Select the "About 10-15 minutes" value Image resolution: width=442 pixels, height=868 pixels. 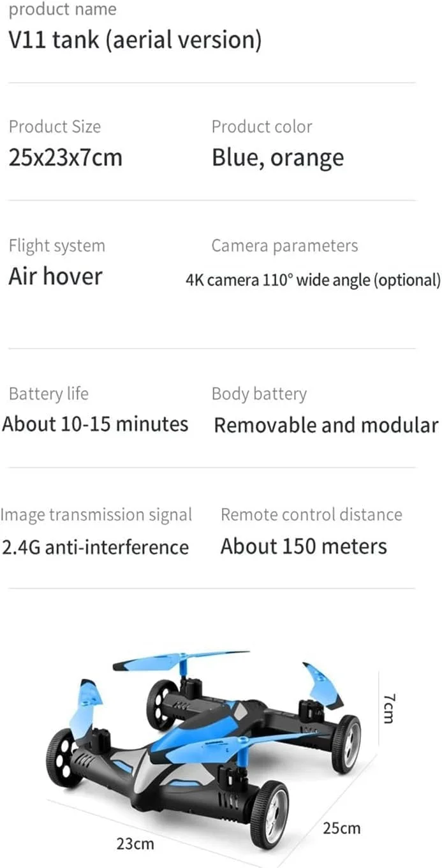click(95, 424)
